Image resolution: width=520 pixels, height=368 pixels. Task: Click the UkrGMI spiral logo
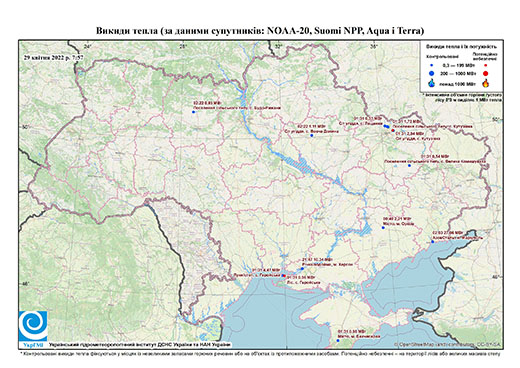click(33, 326)
